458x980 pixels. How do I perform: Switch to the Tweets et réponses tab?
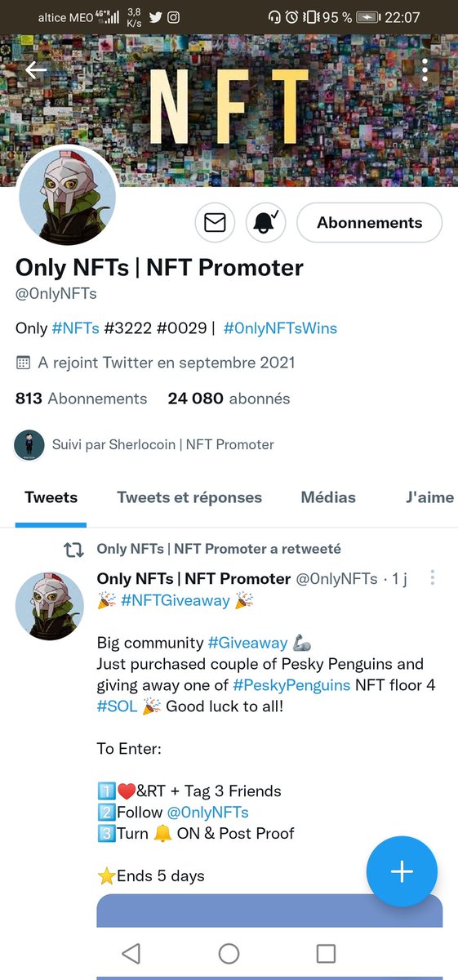coord(189,497)
